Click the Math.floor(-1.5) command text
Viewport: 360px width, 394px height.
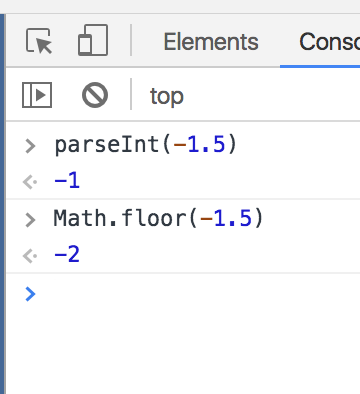coord(159,219)
